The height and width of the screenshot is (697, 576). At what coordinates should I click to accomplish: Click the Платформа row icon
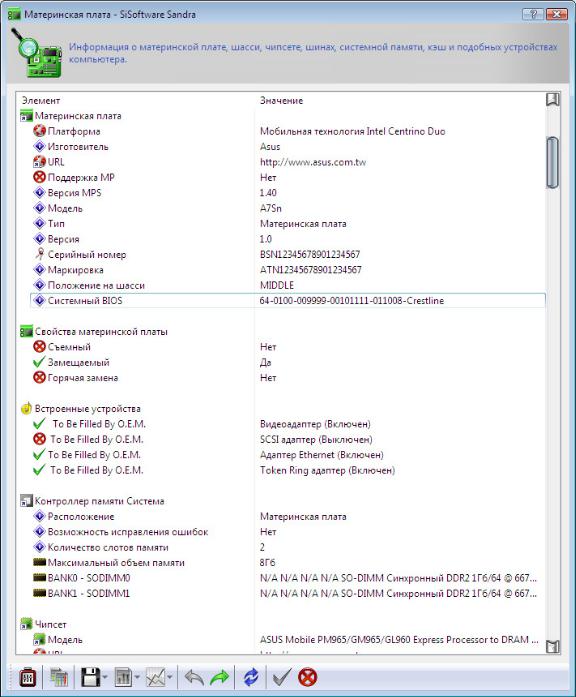(x=40, y=131)
